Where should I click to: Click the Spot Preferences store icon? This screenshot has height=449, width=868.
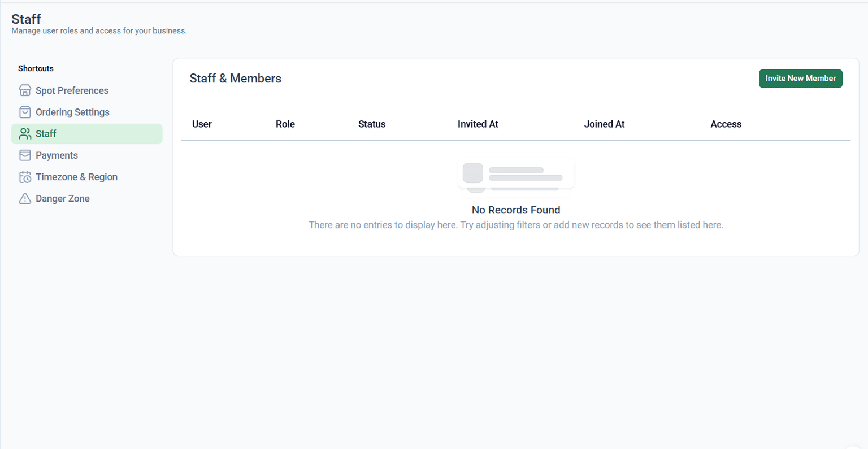[x=25, y=90]
